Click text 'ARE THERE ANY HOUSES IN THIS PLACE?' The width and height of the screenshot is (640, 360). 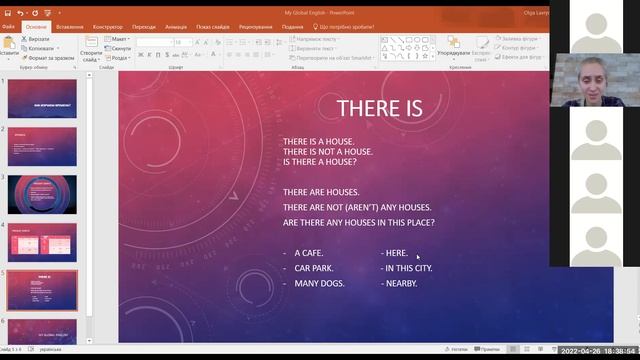click(359, 223)
